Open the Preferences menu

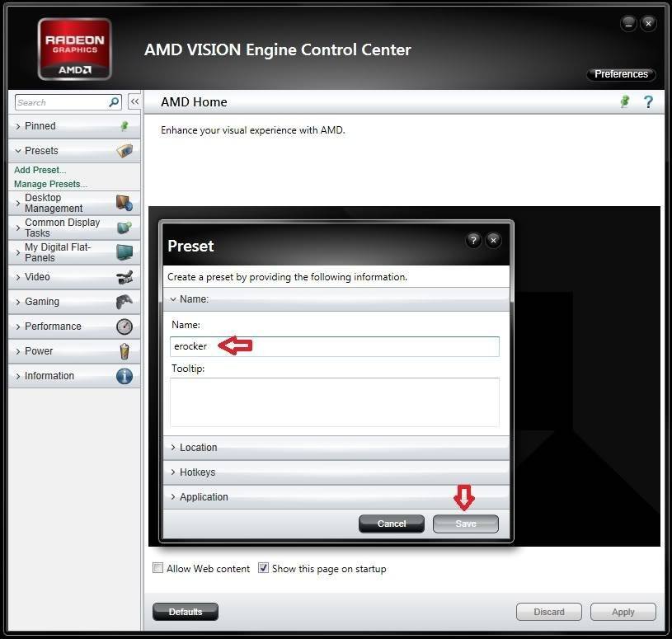(621, 74)
